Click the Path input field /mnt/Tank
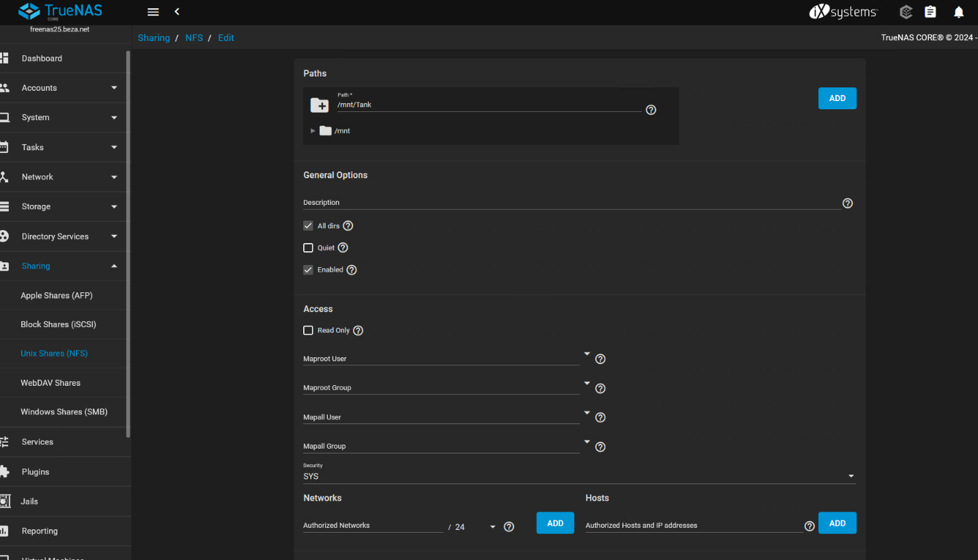 489,105
